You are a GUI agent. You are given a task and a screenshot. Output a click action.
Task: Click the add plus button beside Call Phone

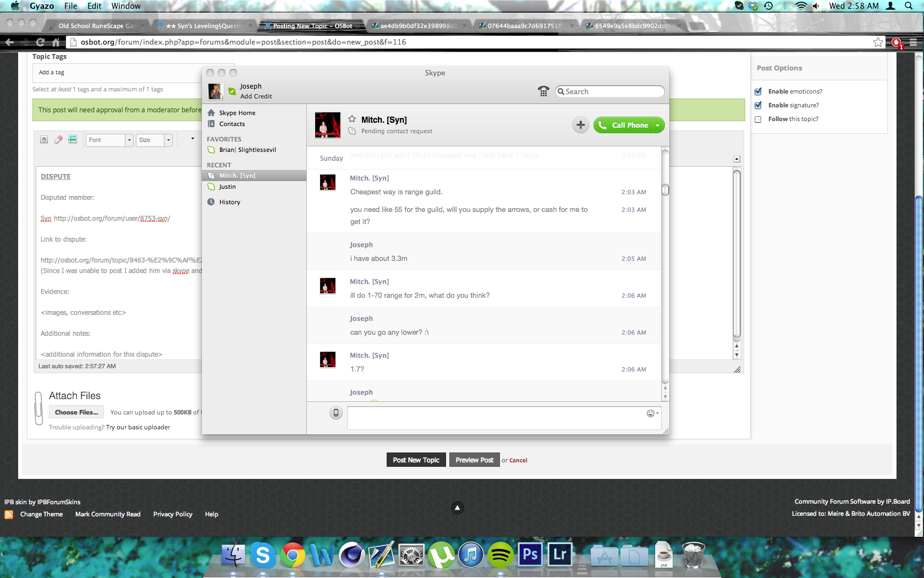pyautogui.click(x=580, y=125)
